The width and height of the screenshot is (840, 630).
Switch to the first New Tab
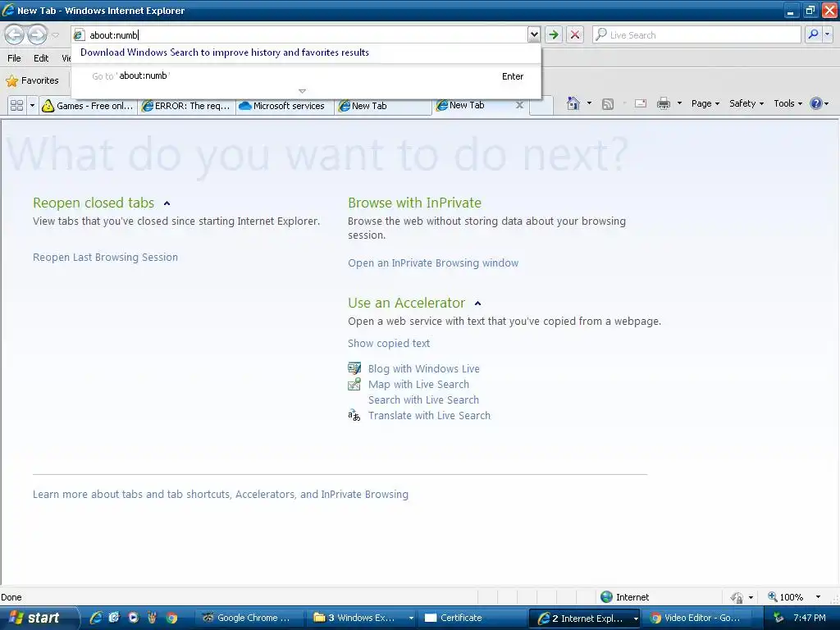(383, 106)
